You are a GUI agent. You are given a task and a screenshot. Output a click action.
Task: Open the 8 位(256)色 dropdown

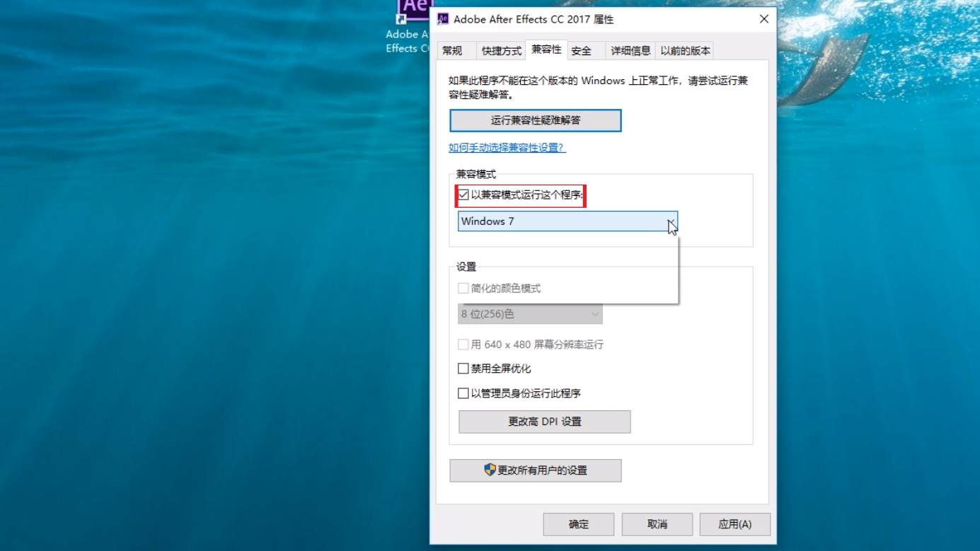pos(530,314)
